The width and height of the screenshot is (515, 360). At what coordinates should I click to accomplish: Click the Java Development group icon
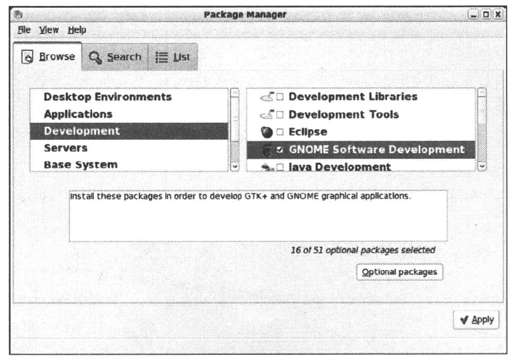point(267,167)
